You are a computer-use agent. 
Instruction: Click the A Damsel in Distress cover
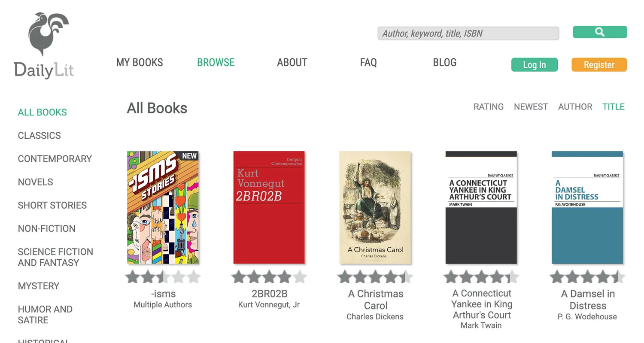[587, 207]
